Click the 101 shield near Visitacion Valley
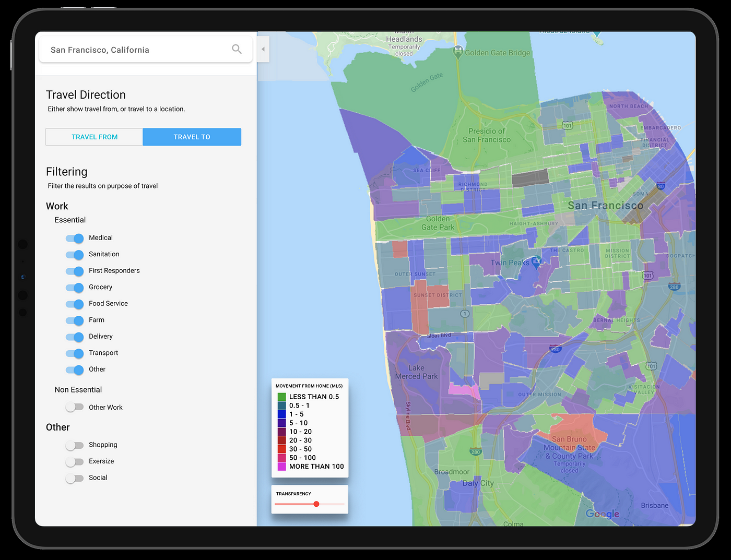The height and width of the screenshot is (560, 731). (651, 366)
